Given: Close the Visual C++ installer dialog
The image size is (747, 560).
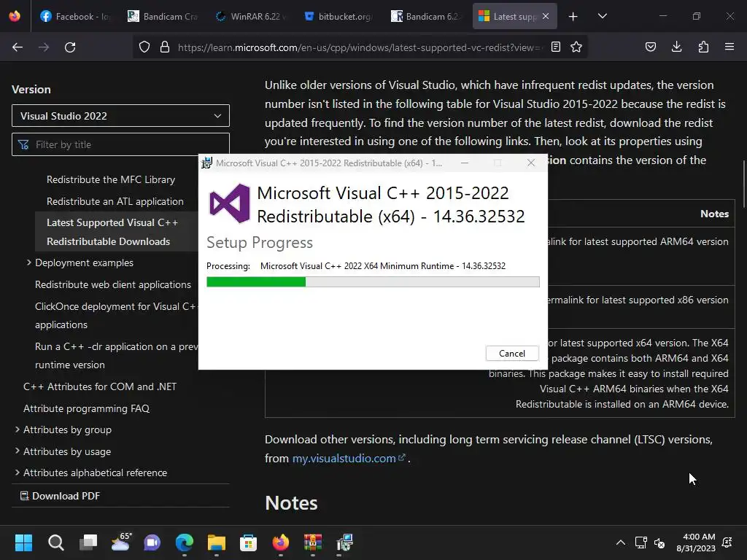Looking at the screenshot, I should click(531, 163).
